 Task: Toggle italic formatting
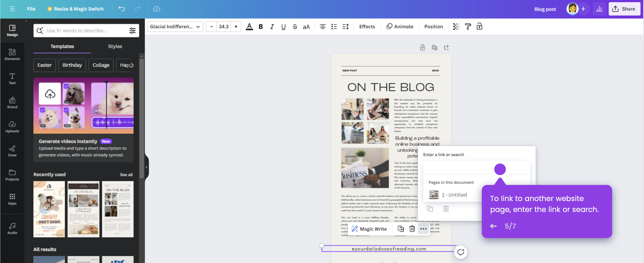272,26
